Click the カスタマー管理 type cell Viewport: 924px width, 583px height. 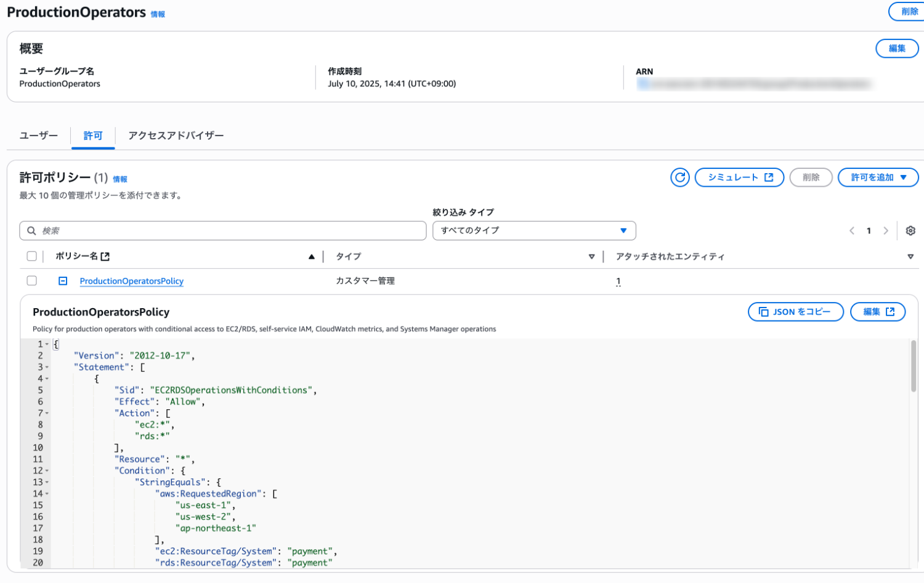(x=365, y=281)
